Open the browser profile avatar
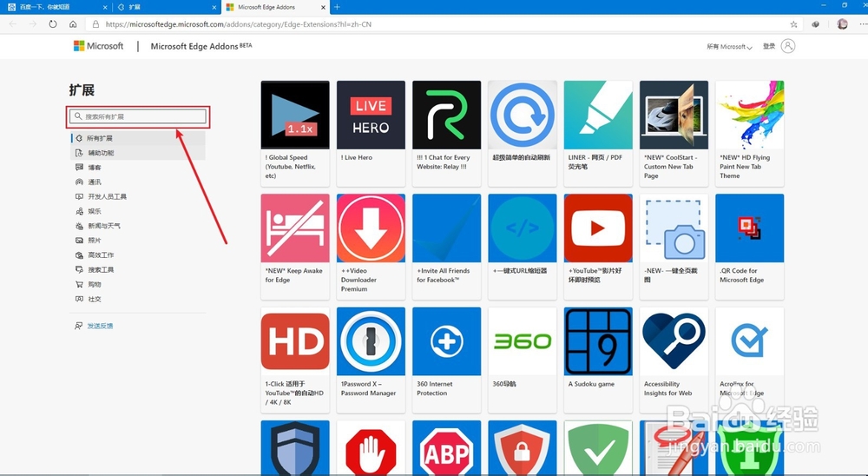The width and height of the screenshot is (868, 476). (x=843, y=24)
